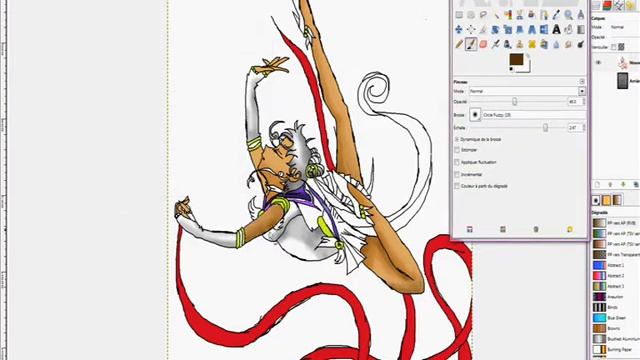Reset colors to default black and white
The height and width of the screenshot is (360, 640).
click(x=512, y=69)
